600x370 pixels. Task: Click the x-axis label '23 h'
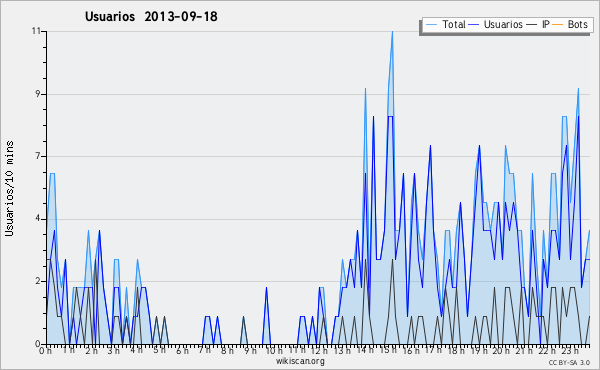tap(570, 351)
